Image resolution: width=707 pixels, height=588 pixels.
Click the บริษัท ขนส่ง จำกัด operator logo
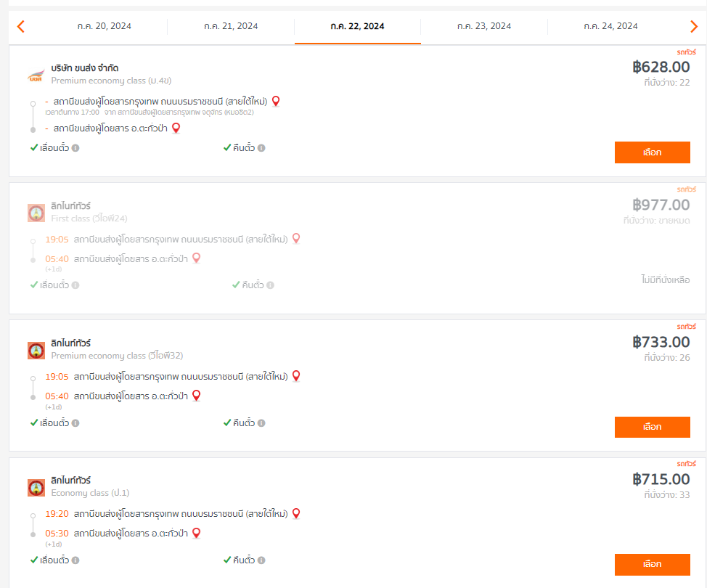pos(36,75)
